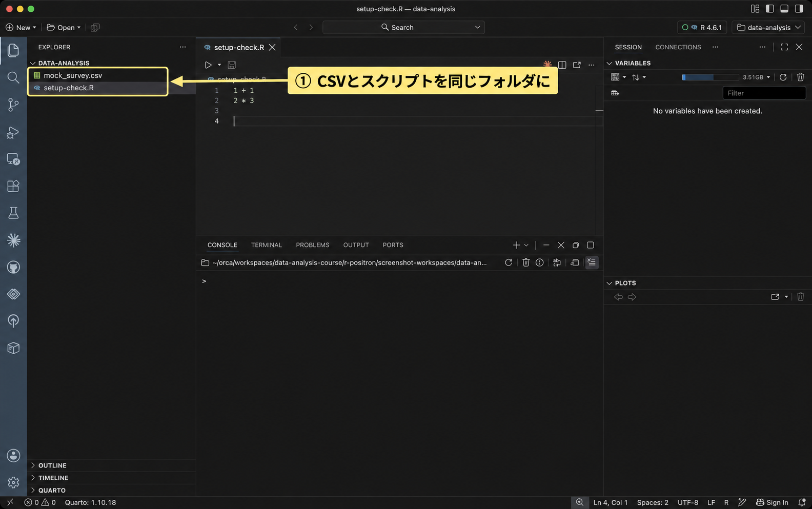The height and width of the screenshot is (509, 812).
Task: Switch to the OUTPUT tab
Action: pyautogui.click(x=356, y=245)
